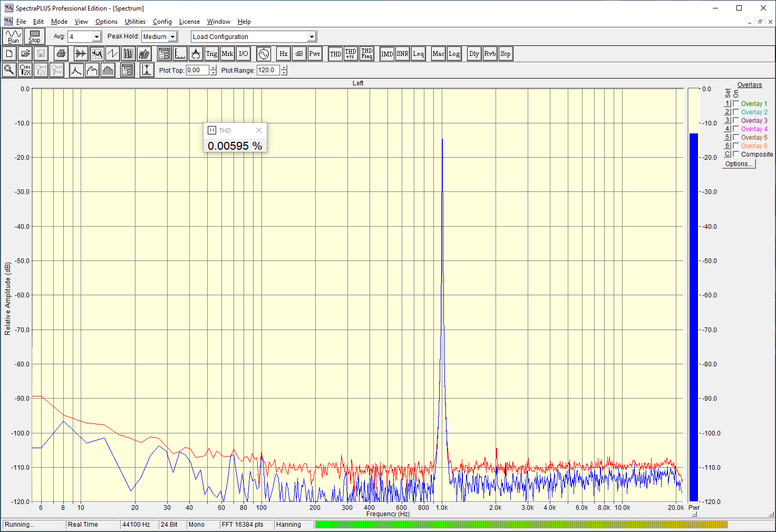
Task: Click the I/O device button
Action: (x=244, y=54)
